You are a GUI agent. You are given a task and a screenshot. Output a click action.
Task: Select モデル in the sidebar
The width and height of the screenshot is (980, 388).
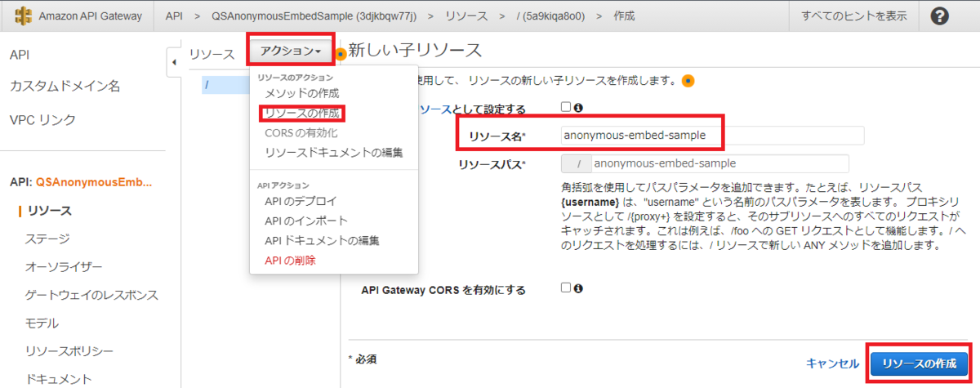42,323
